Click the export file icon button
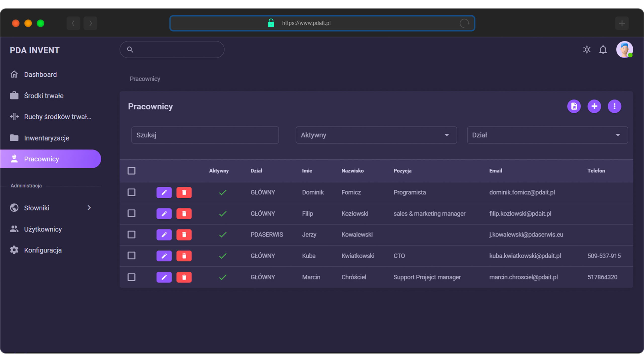The height and width of the screenshot is (362, 644). coord(574,106)
